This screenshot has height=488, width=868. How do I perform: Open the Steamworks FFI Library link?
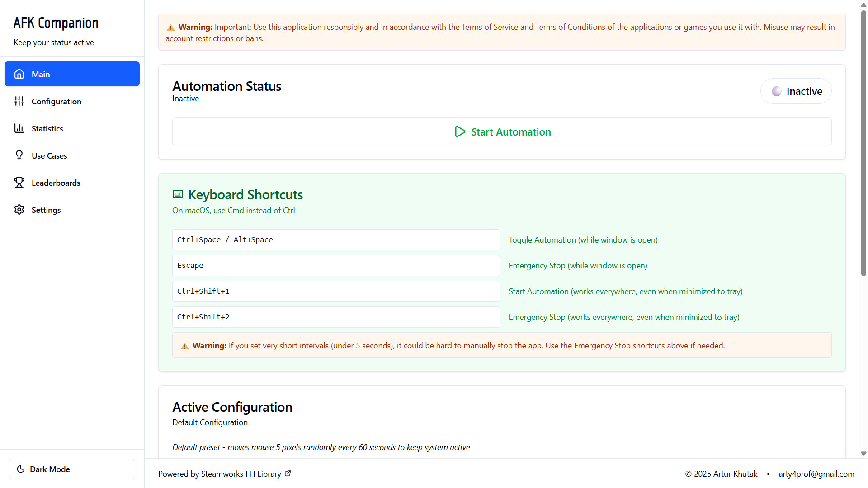[241, 474]
